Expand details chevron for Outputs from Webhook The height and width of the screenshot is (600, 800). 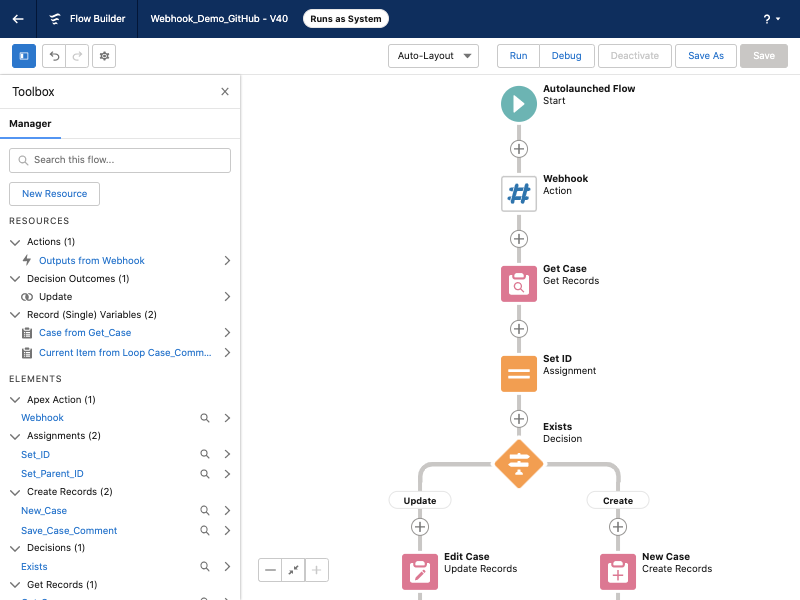coord(228,261)
